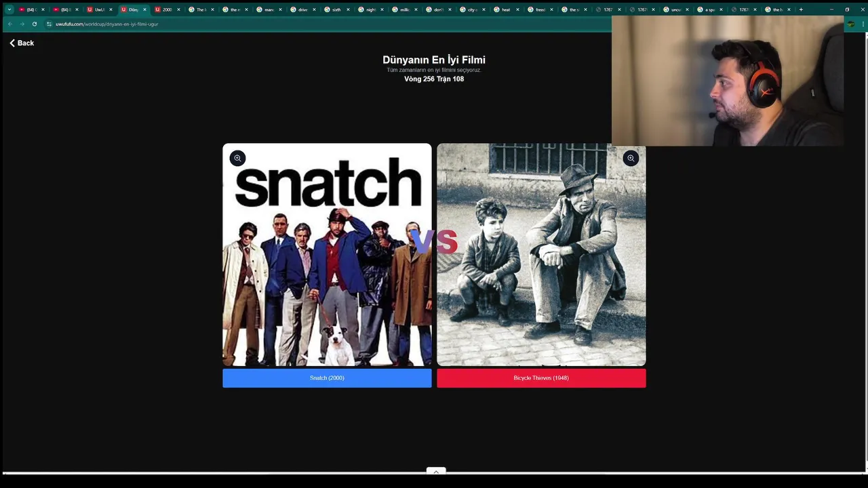
Task: Open the Chrome three-dot menu
Action: 862,24
